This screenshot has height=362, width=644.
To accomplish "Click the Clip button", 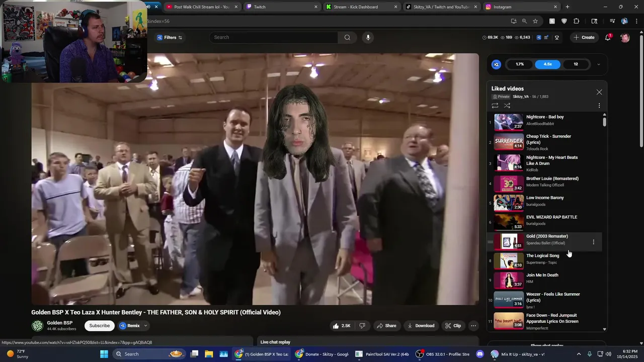I will pyautogui.click(x=453, y=326).
